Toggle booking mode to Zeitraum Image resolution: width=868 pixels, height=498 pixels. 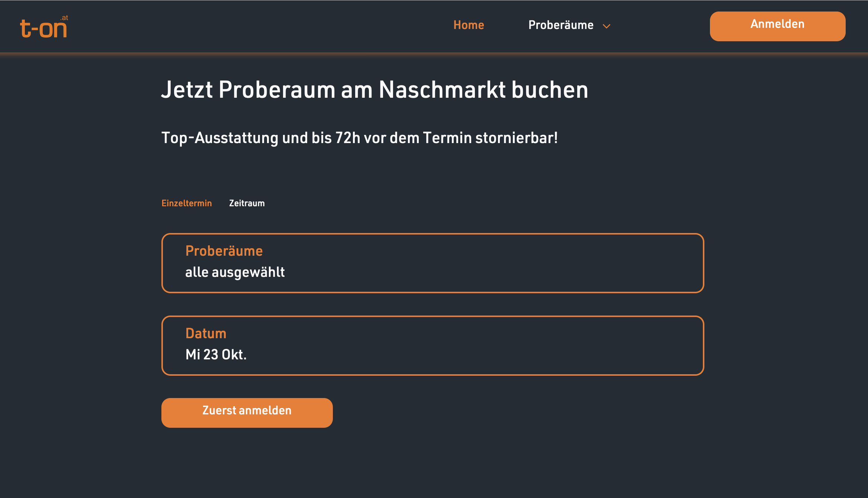[x=247, y=203]
